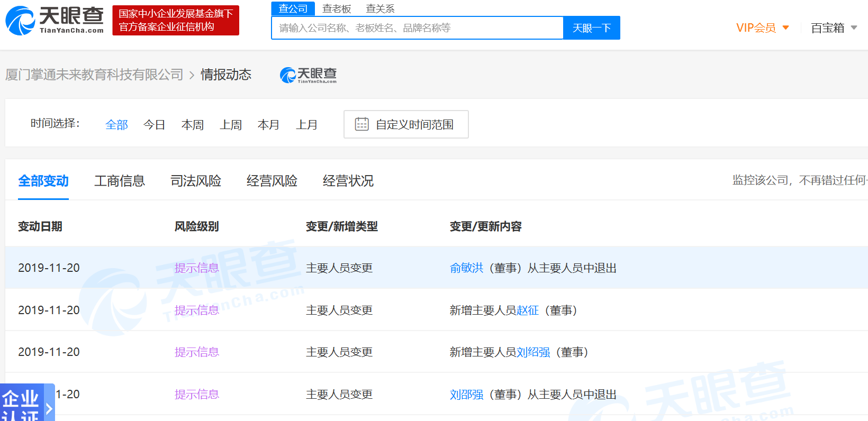Click the calendar icon in custom time range
The height and width of the screenshot is (421, 868).
point(361,124)
